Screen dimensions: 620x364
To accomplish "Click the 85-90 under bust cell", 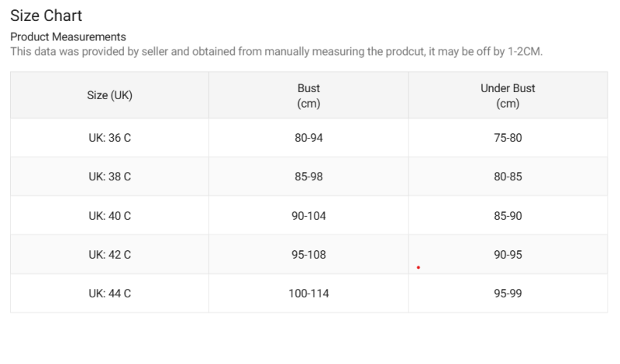I will [x=508, y=215].
